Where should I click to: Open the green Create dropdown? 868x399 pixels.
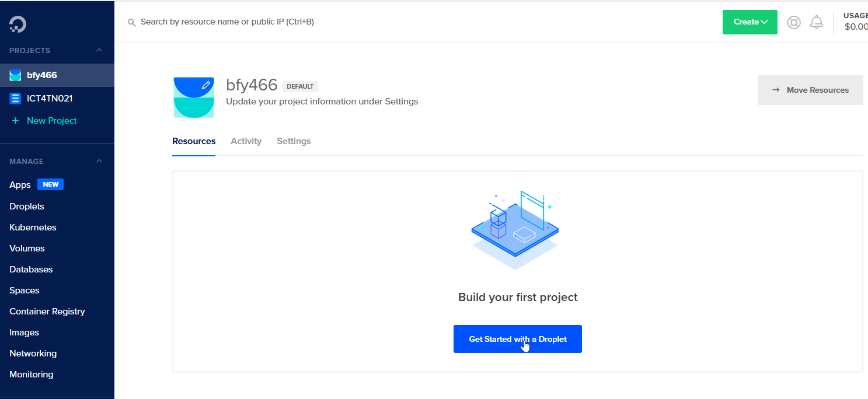pyautogui.click(x=750, y=22)
